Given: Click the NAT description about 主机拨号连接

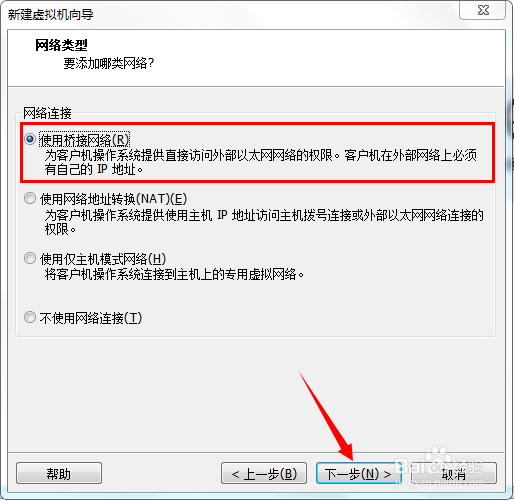Looking at the screenshot, I should [264, 222].
